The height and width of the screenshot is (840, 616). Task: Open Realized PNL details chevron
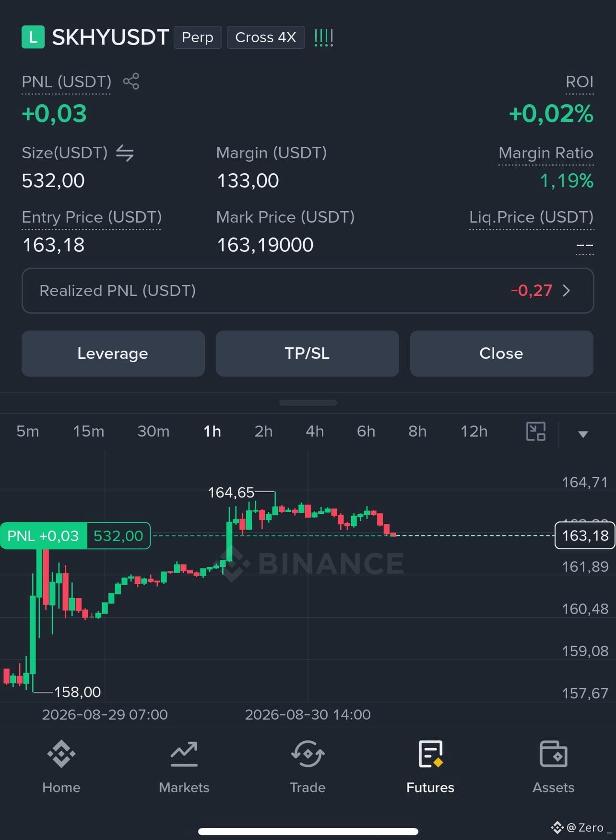[566, 291]
